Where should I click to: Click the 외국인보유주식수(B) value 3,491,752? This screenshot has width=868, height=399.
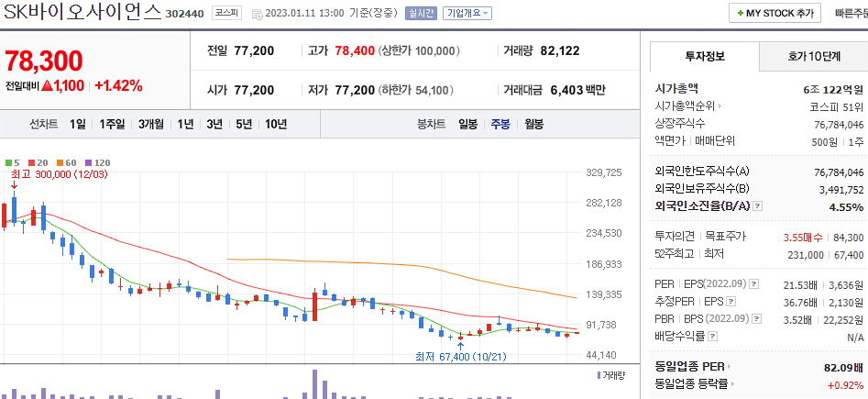pos(841,190)
